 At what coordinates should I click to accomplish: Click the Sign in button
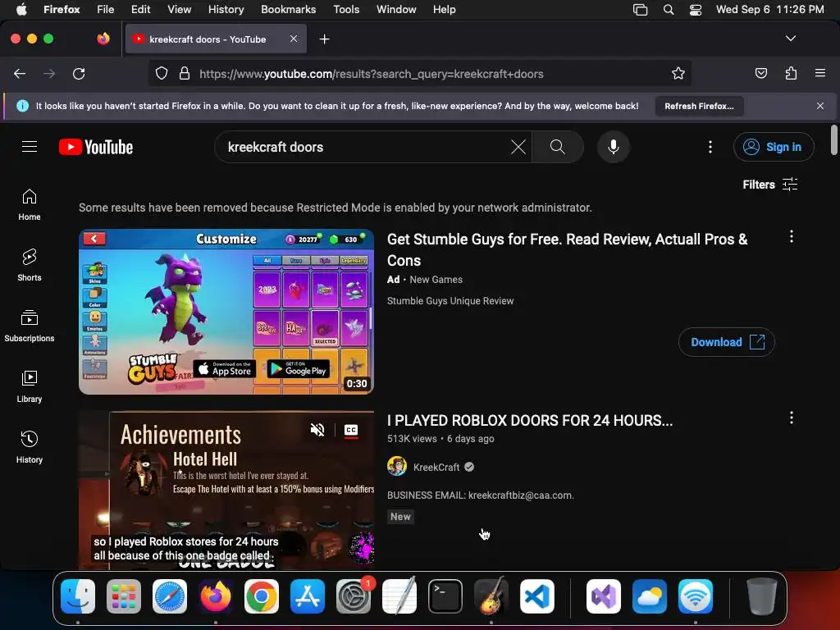click(774, 147)
